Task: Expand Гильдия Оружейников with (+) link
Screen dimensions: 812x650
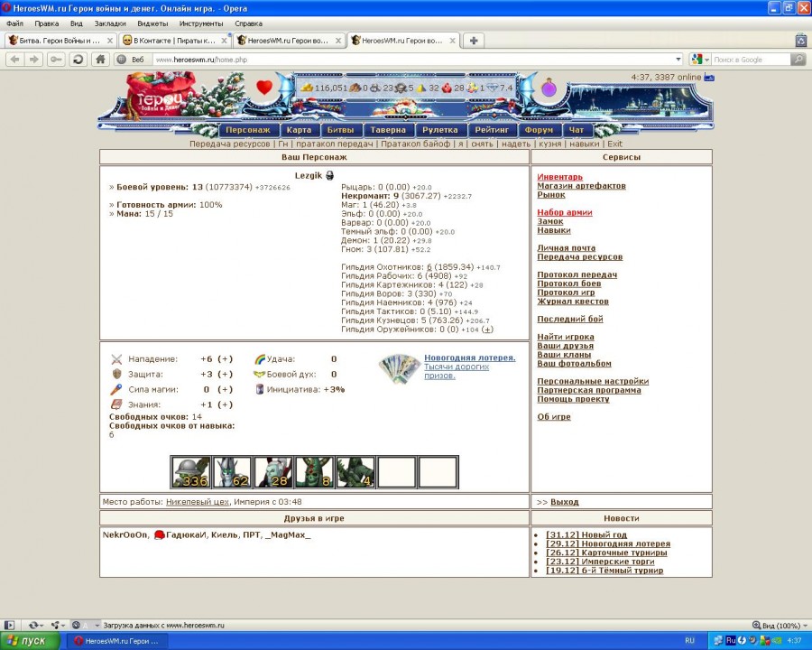Action: pyautogui.click(x=487, y=330)
